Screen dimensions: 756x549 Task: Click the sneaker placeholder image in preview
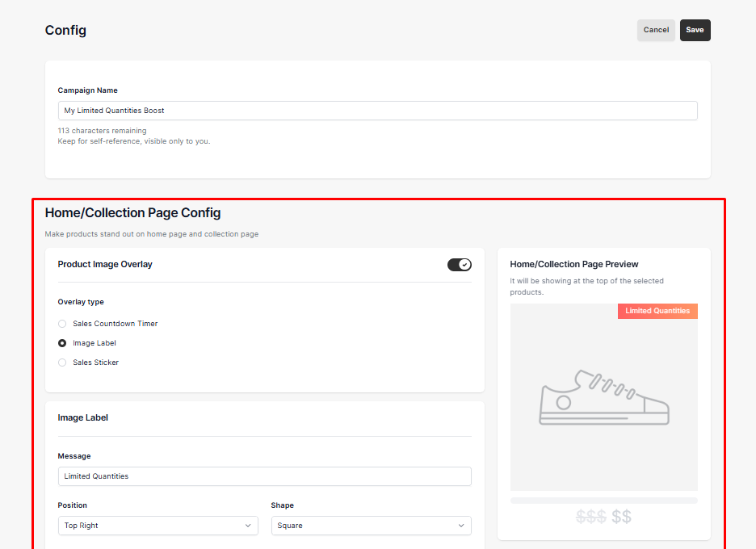(603, 397)
